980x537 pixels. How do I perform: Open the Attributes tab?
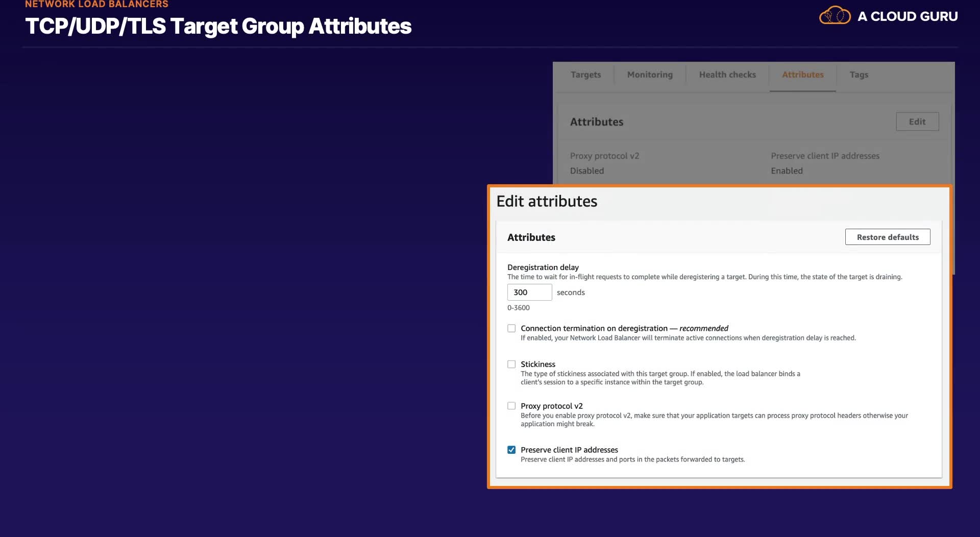[802, 75]
